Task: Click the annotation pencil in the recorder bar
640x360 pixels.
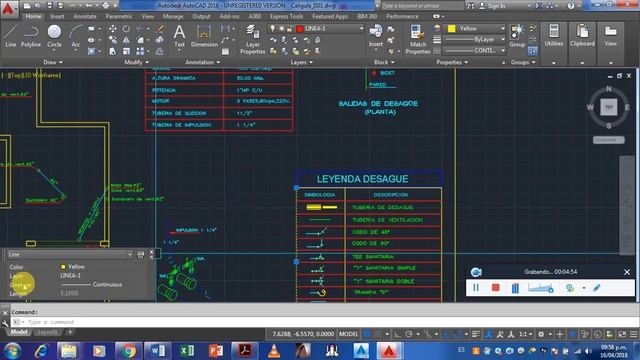Action: pos(596,288)
